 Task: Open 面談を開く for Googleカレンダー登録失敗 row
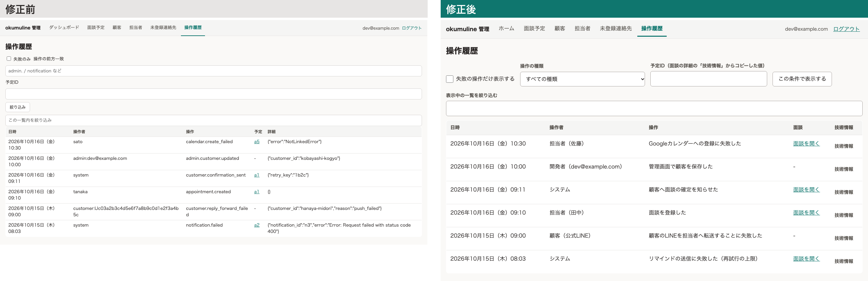[806, 144]
